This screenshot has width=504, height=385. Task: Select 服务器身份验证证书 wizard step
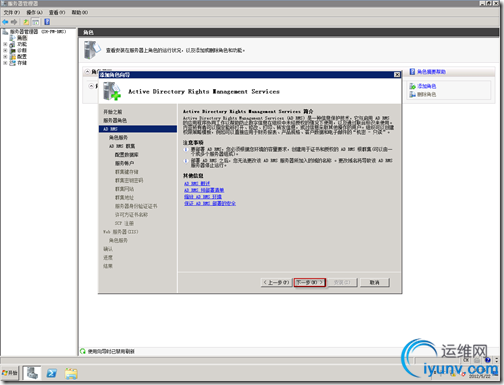[136, 206]
